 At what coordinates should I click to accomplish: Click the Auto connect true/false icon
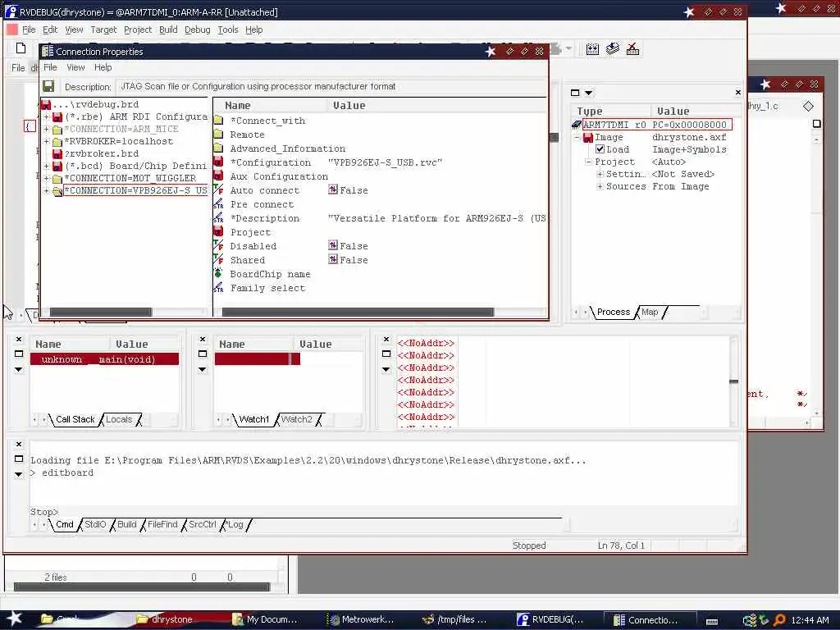point(218,189)
